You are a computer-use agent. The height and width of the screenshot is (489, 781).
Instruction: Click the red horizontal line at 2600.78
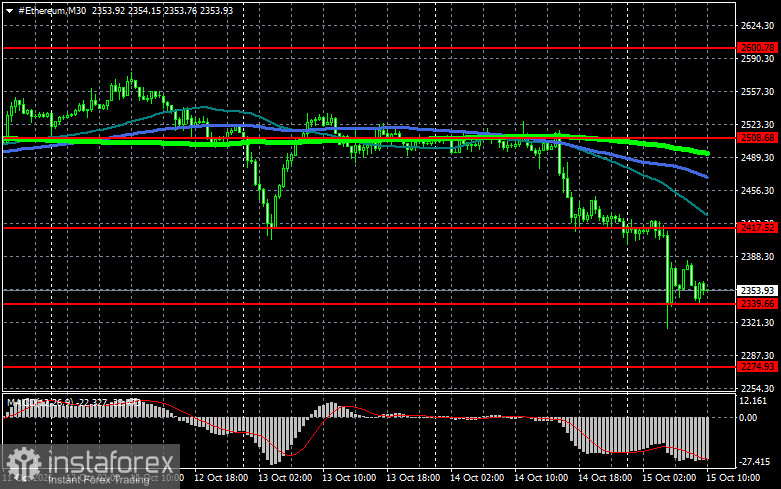[369, 48]
